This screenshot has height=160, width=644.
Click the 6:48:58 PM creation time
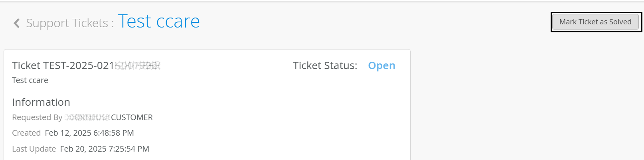point(114,133)
